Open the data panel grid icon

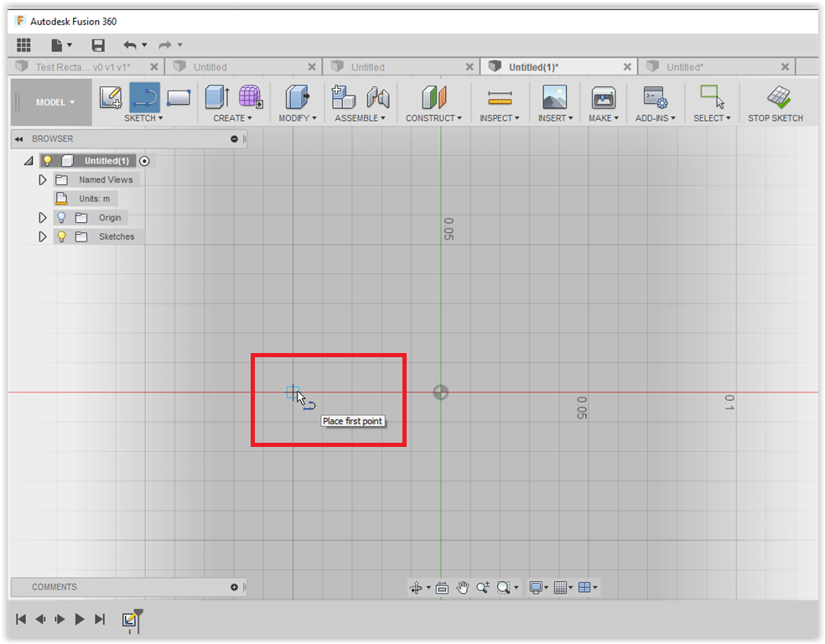[x=23, y=45]
